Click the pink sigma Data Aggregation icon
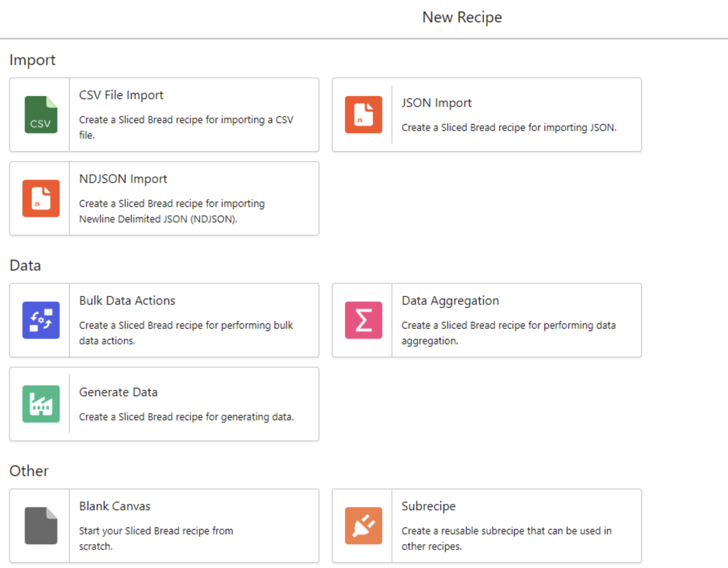728x568 pixels. pyautogui.click(x=363, y=320)
